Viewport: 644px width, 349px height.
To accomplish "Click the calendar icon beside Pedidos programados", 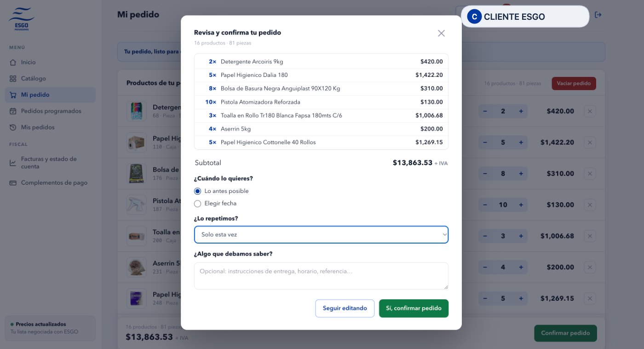I will point(13,111).
